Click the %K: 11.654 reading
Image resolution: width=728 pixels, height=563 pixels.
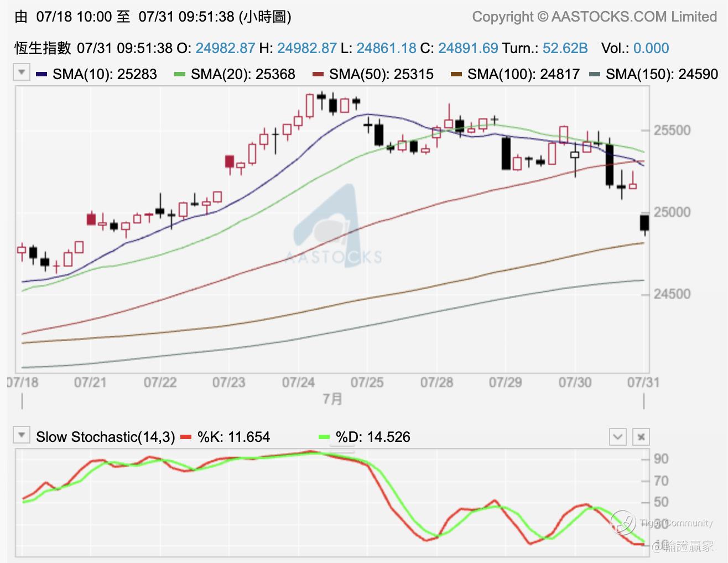[233, 437]
